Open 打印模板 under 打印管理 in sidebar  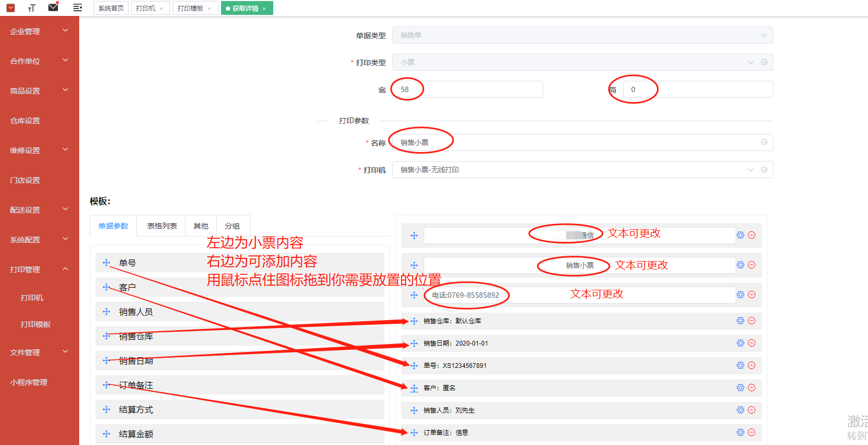39,324
